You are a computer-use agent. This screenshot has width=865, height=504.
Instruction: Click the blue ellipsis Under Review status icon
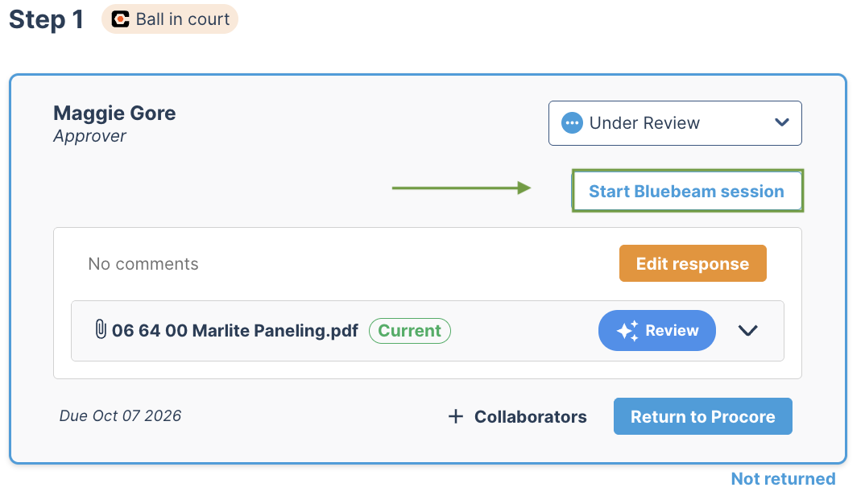(x=572, y=123)
